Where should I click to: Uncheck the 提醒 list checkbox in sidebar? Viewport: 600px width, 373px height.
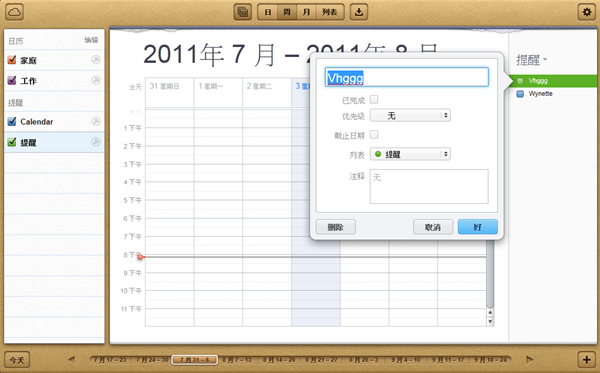(x=12, y=142)
